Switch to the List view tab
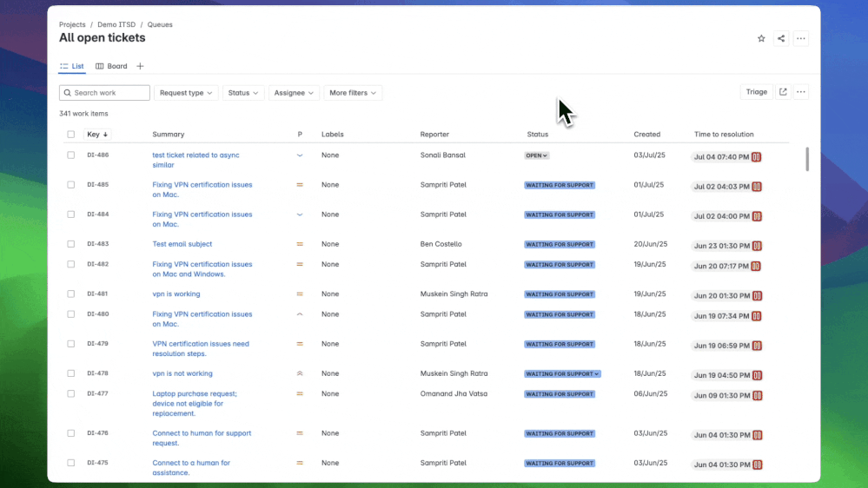Image resolution: width=868 pixels, height=488 pixels. tap(72, 66)
